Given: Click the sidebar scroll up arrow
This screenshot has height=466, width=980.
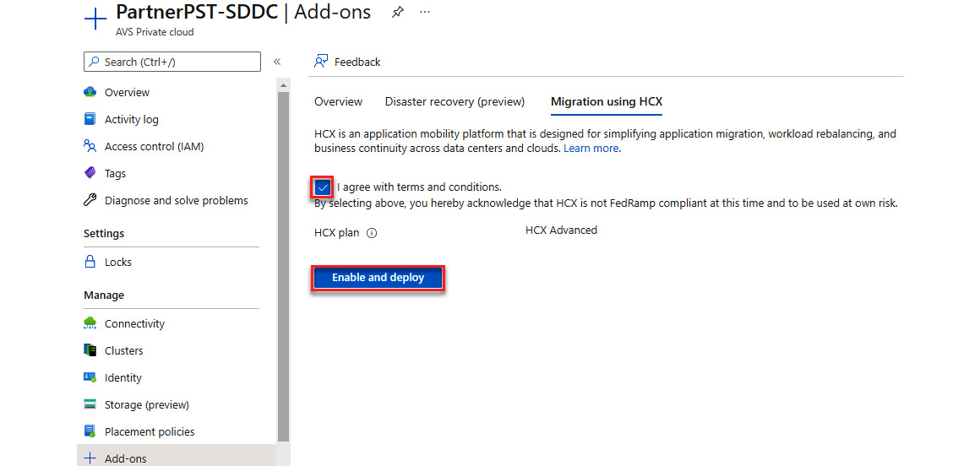Looking at the screenshot, I should pos(283,85).
